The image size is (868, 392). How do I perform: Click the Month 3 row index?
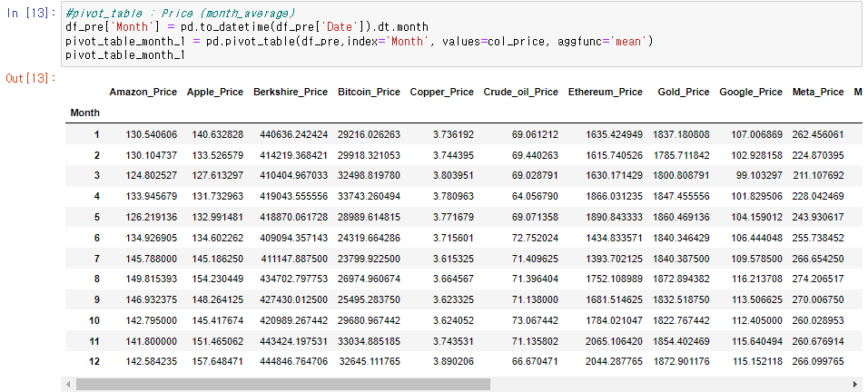click(x=97, y=176)
